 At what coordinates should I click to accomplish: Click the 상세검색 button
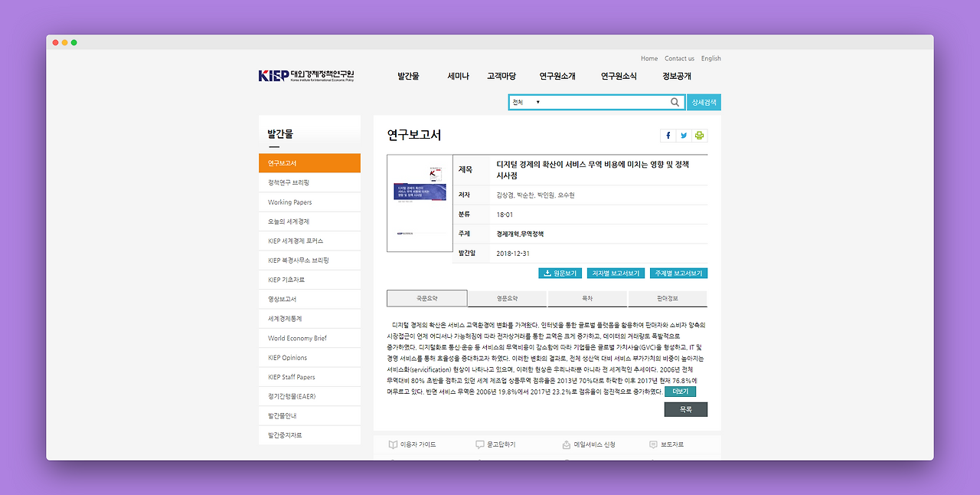tap(704, 102)
